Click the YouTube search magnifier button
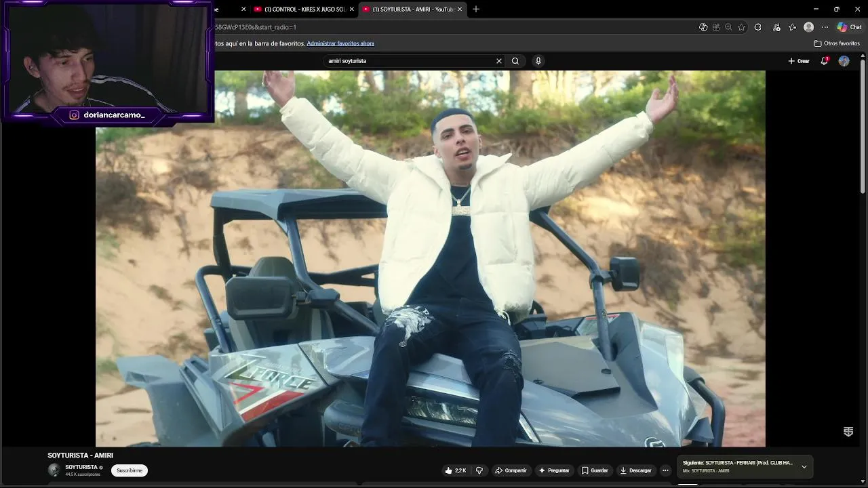Viewport: 868px width, 488px height. [x=515, y=61]
